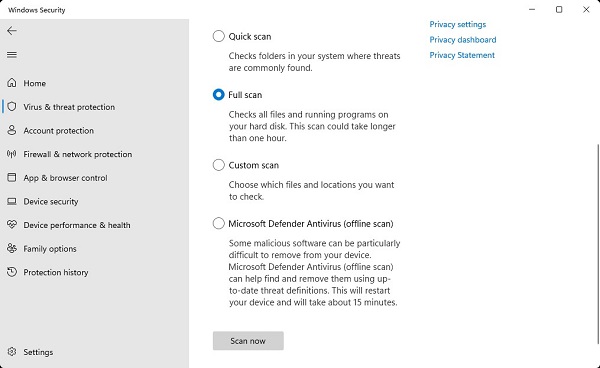Minimize the Windows Security window
The width and height of the screenshot is (600, 368).
[x=532, y=10]
